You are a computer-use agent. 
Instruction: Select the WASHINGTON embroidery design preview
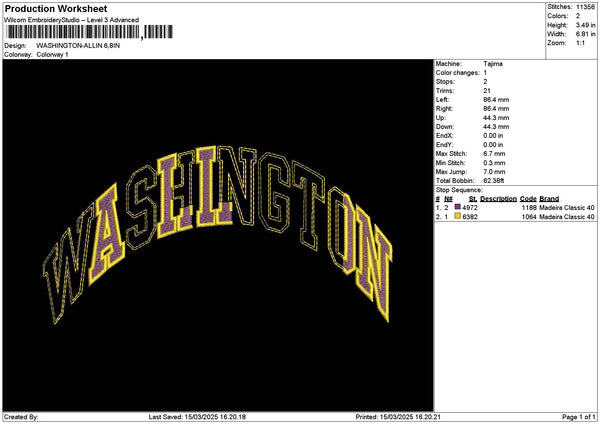(217, 234)
